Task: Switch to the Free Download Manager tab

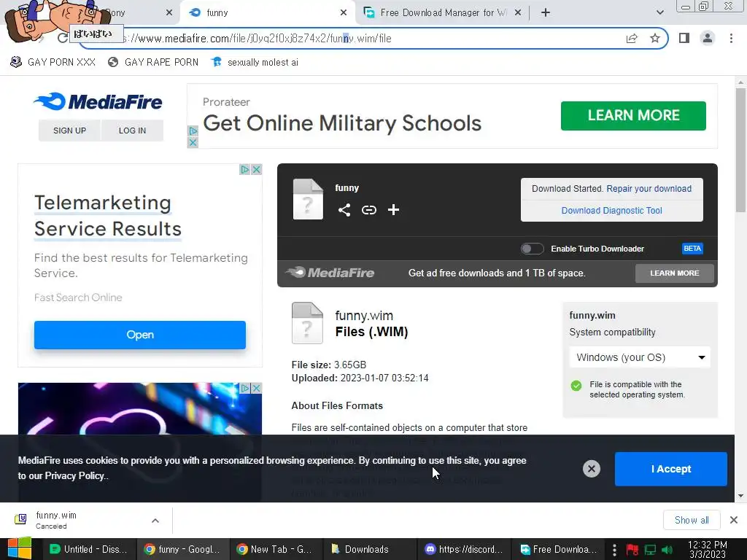Action: [x=441, y=13]
